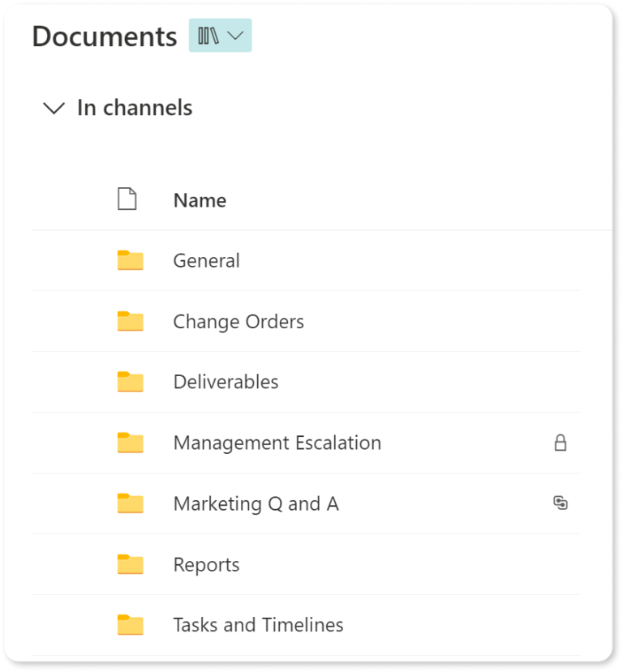Click the Deliverables folder icon
The height and width of the screenshot is (672, 623).
coord(130,382)
